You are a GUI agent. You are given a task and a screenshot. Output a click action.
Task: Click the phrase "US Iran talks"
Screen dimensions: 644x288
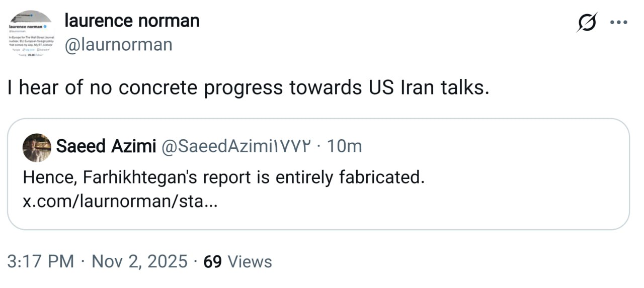(425, 88)
